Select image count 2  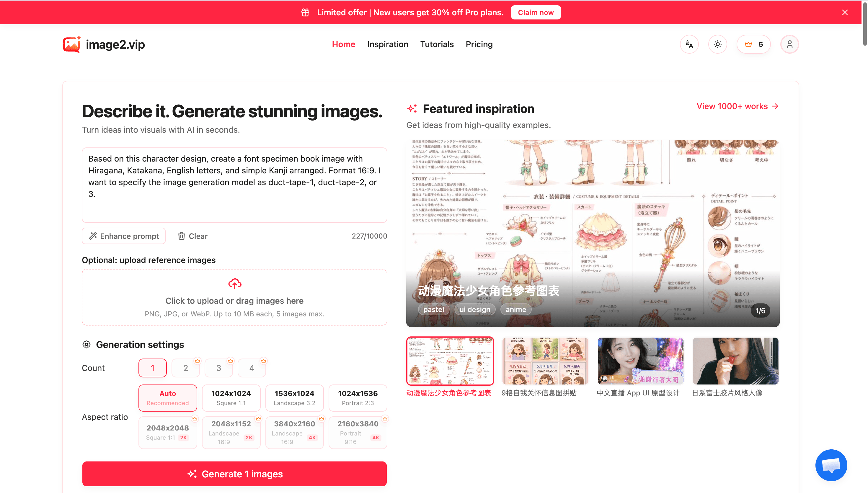(185, 368)
